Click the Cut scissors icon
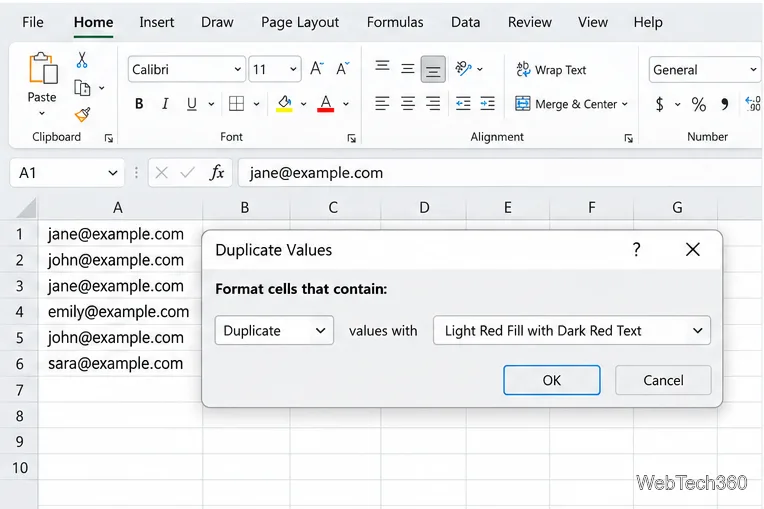Screen dimensions: 764x509 82,60
